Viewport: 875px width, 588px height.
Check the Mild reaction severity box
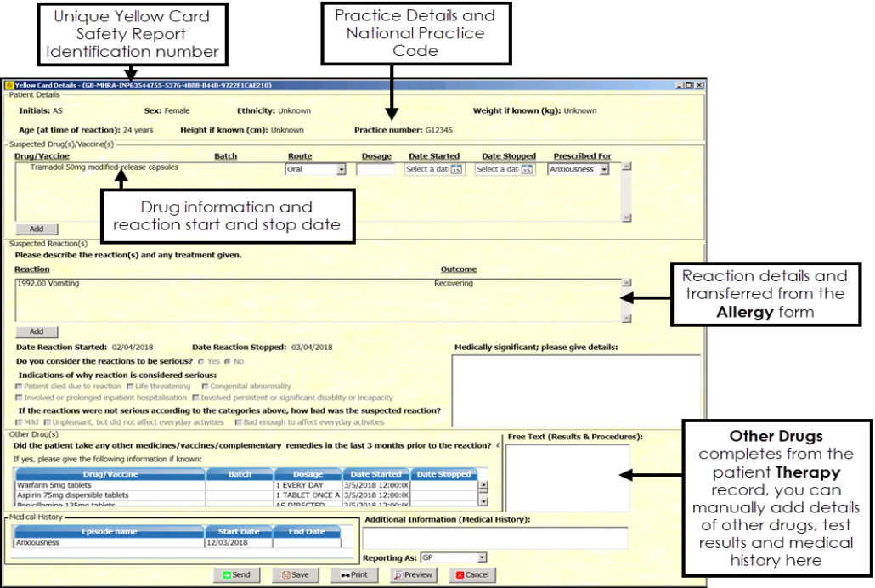20,422
